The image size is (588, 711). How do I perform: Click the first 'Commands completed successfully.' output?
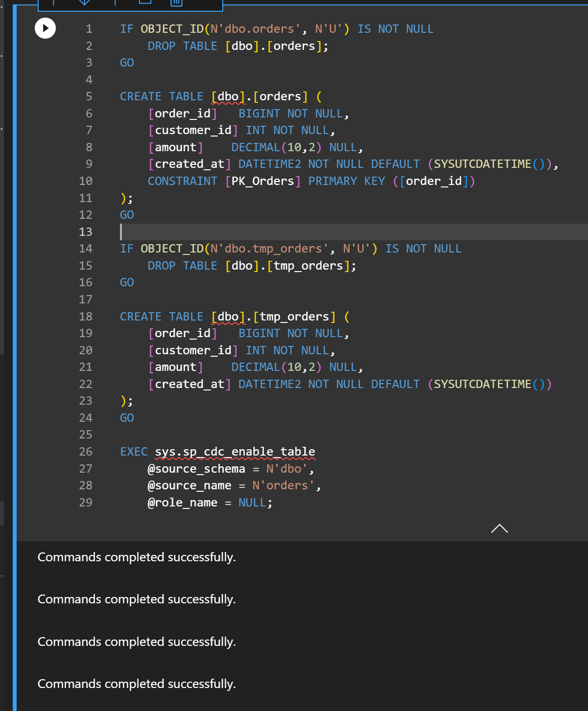pyautogui.click(x=137, y=557)
